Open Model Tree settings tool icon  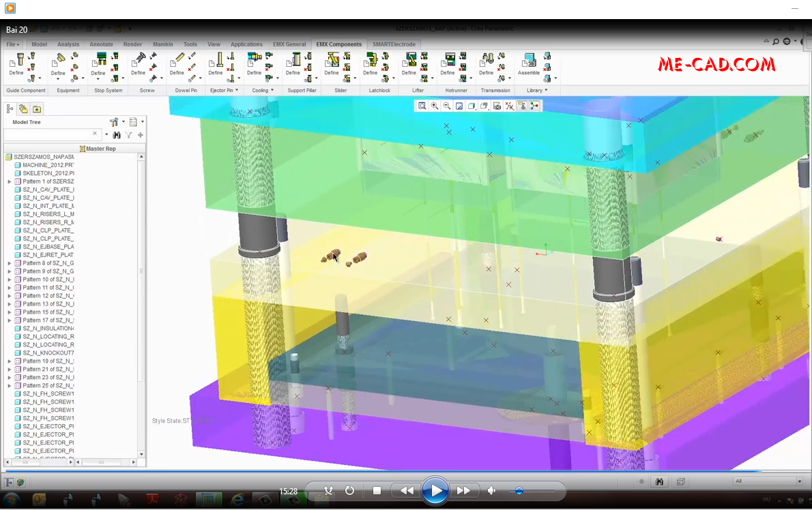[114, 122]
